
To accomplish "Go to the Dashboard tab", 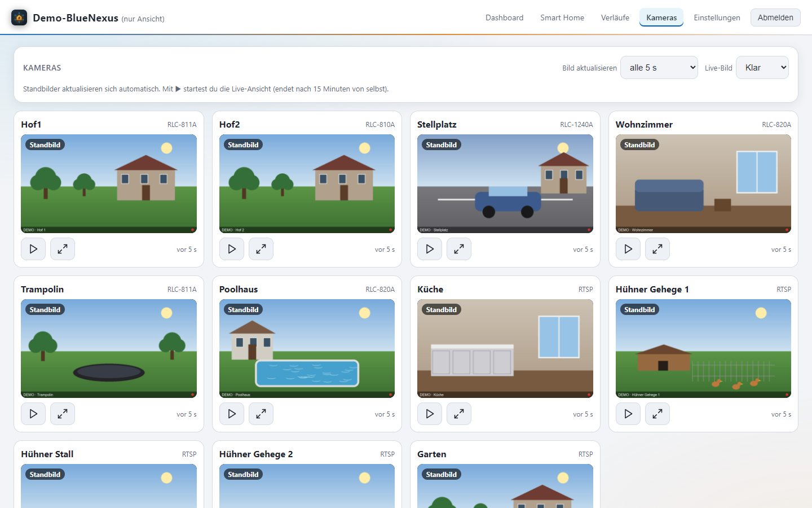I will coord(504,17).
